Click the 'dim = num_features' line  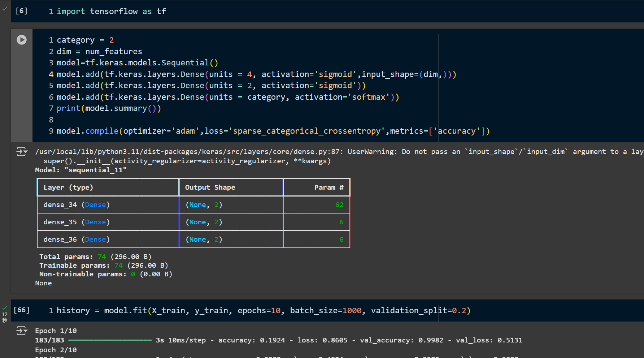tap(99, 51)
